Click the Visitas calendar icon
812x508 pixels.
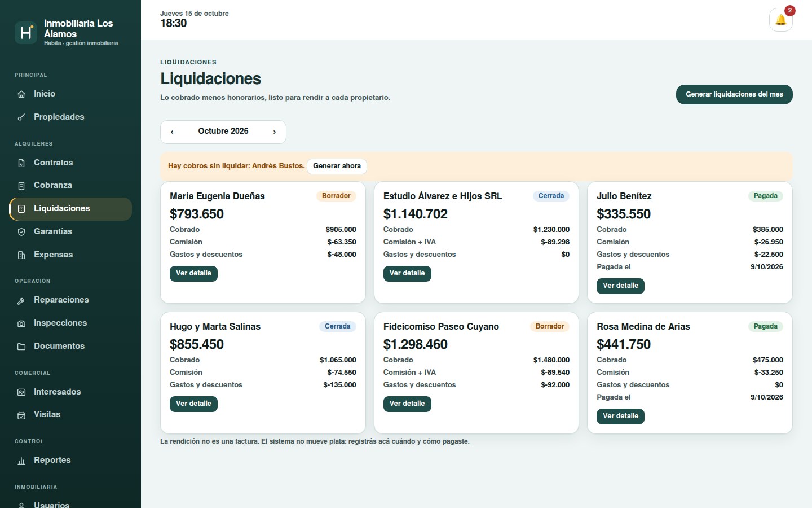coord(21,415)
